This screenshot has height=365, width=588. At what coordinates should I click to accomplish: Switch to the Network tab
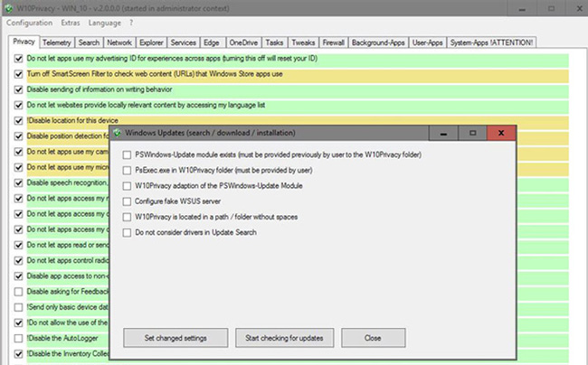click(x=119, y=42)
